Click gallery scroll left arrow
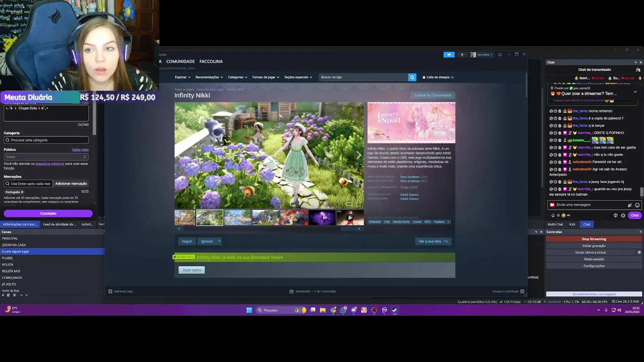This screenshot has height=362, width=644. click(x=179, y=229)
